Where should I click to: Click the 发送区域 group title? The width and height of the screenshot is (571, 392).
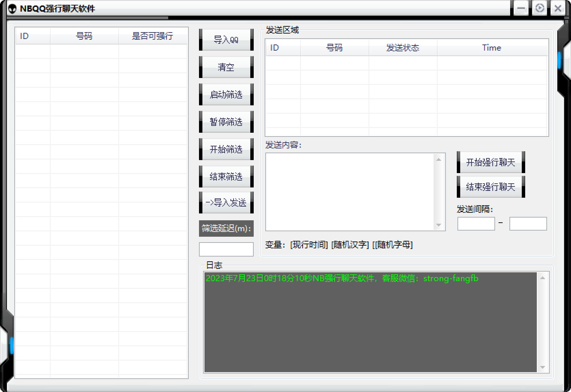282,30
